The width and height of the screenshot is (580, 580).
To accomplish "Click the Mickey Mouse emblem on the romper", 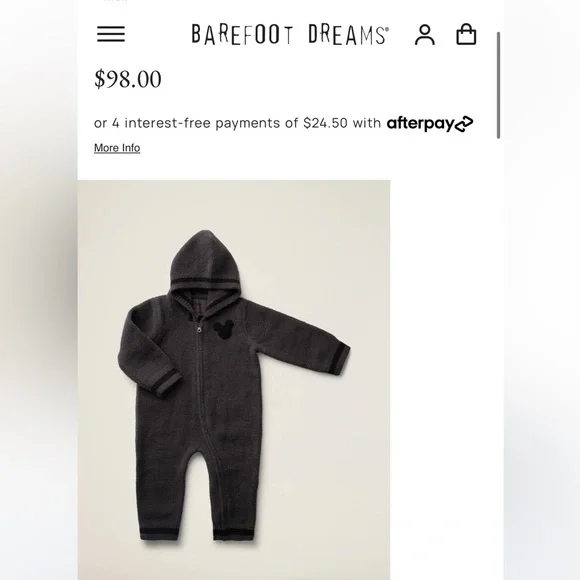I will coord(224,330).
